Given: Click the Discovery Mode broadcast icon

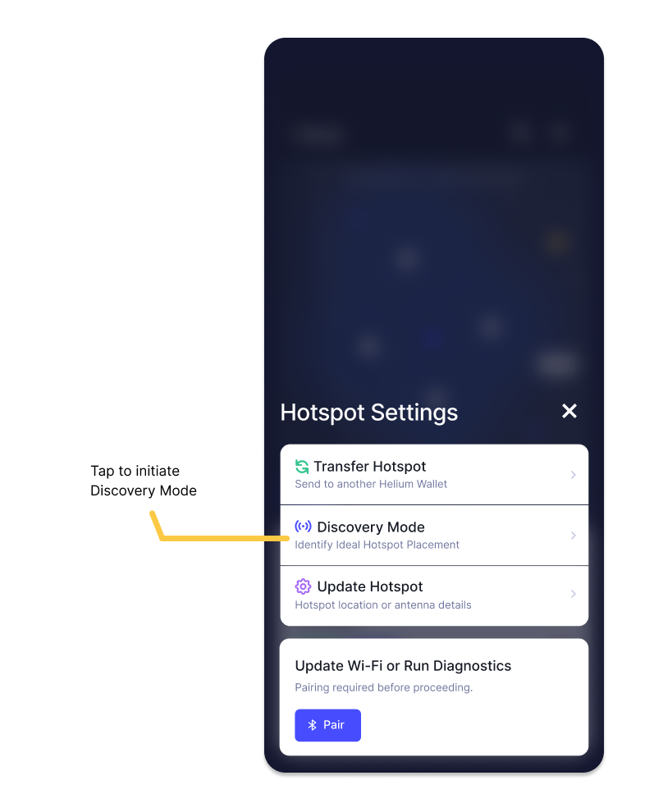Looking at the screenshot, I should click(303, 527).
